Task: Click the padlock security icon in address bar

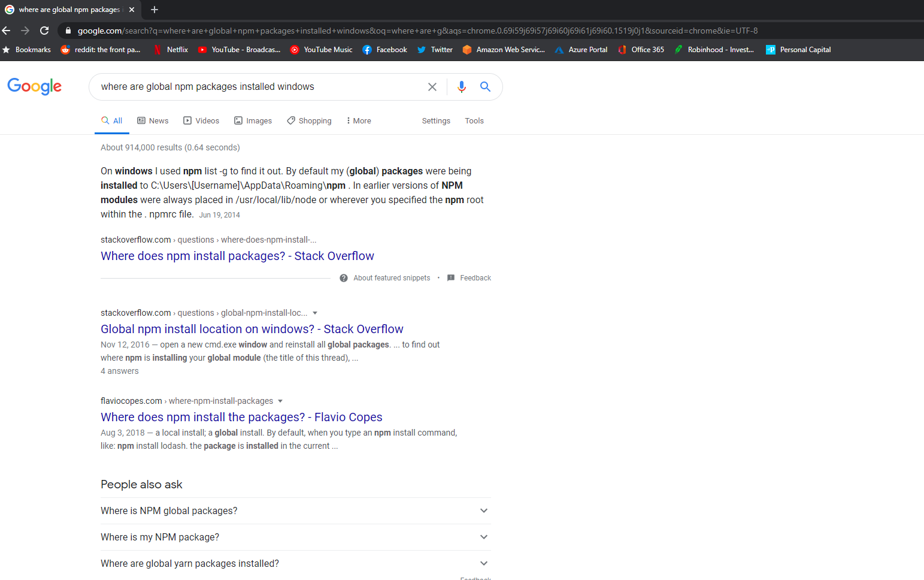Action: pos(68,30)
